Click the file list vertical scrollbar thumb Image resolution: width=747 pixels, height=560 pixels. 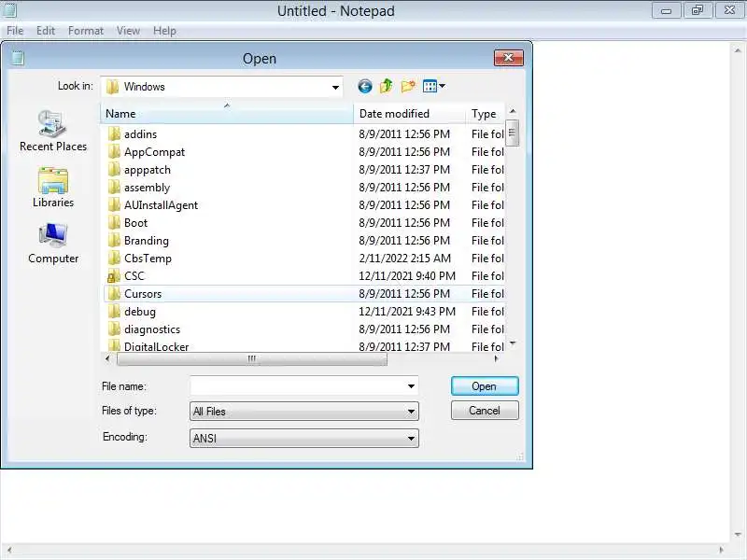click(x=512, y=133)
